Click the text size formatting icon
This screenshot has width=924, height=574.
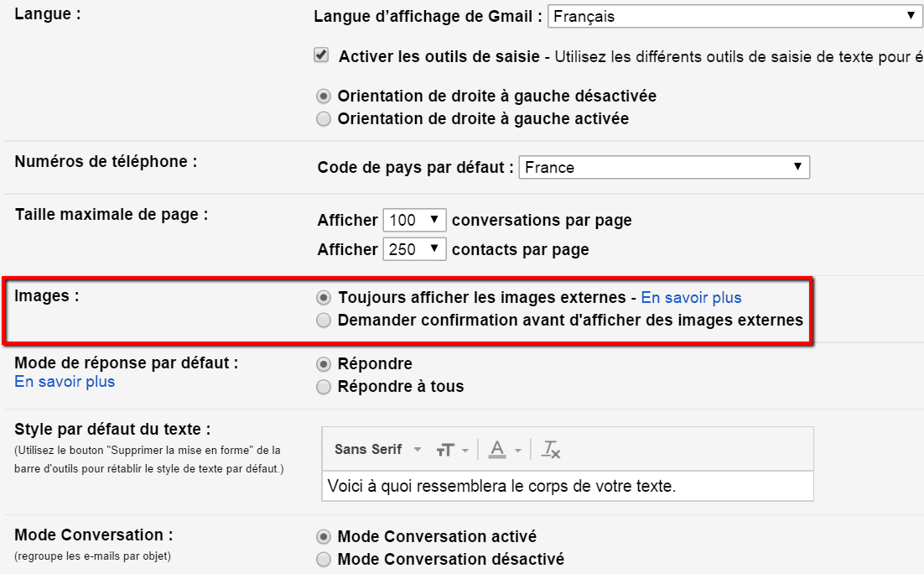click(445, 450)
